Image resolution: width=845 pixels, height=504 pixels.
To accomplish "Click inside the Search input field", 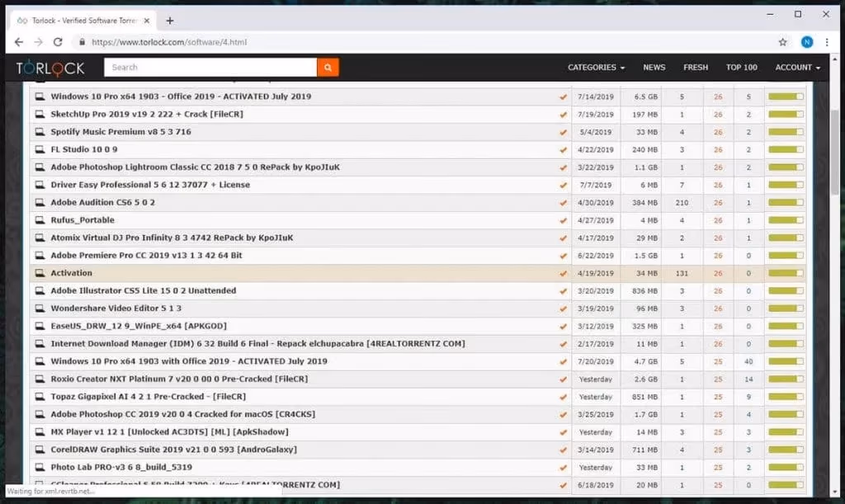I will (210, 68).
